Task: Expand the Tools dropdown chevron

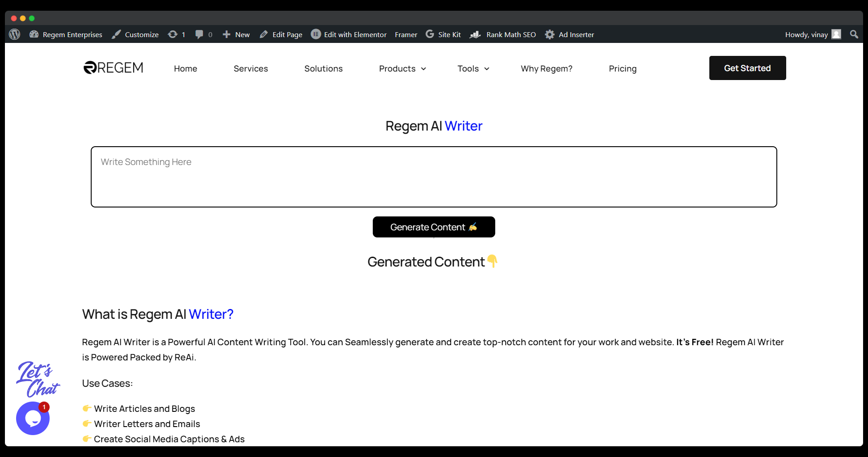Action: point(487,69)
